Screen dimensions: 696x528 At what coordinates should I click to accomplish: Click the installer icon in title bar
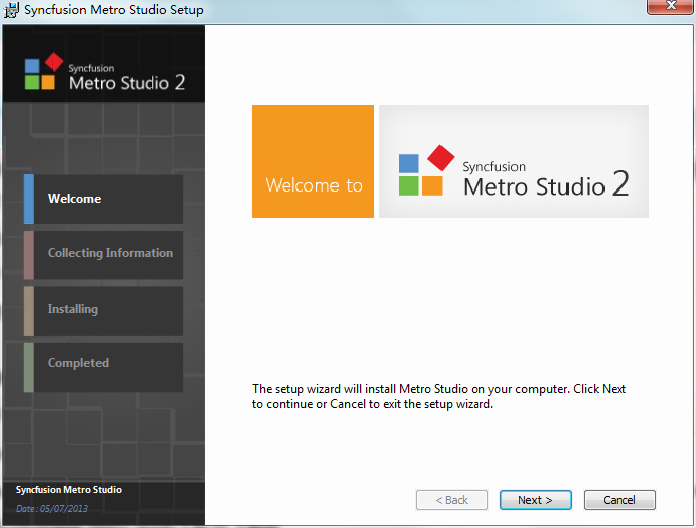pos(11,10)
